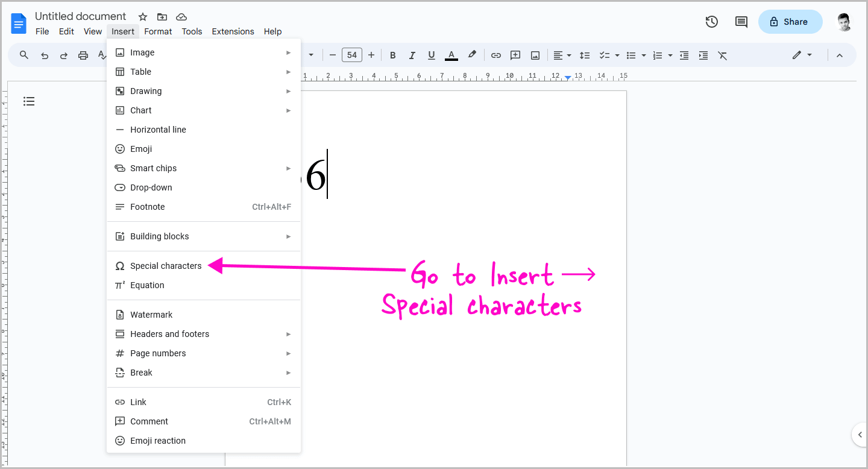This screenshot has height=469, width=868.
Task: Select Special characters from the Insert menu
Action: pos(166,266)
